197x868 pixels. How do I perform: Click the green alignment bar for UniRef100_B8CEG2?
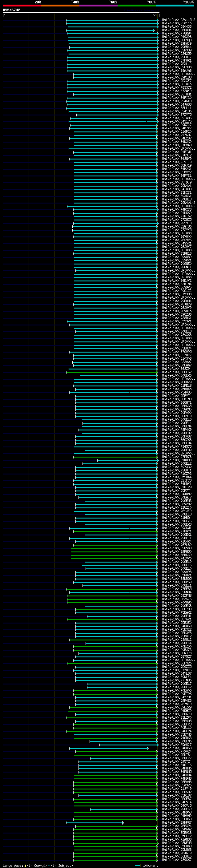tap(112, 372)
